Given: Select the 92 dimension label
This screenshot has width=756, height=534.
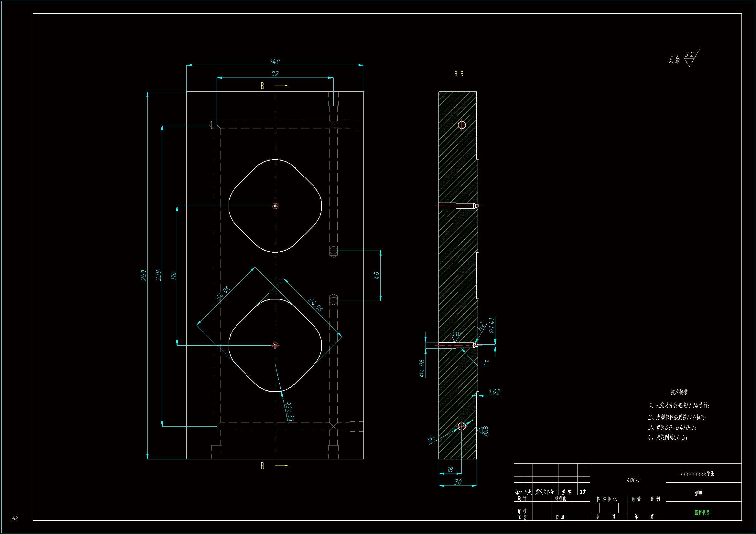Looking at the screenshot, I should pyautogui.click(x=275, y=74).
